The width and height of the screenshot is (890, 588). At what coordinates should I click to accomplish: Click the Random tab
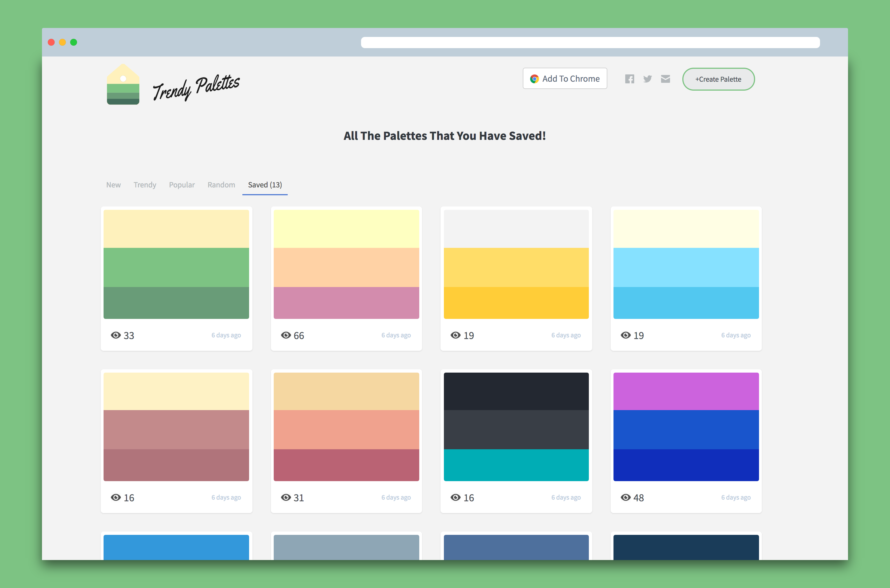coord(221,184)
